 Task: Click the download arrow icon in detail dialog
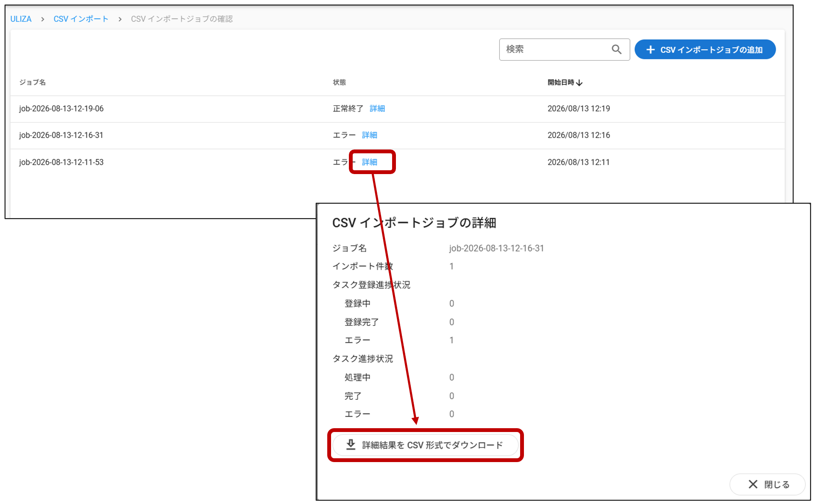tap(351, 445)
